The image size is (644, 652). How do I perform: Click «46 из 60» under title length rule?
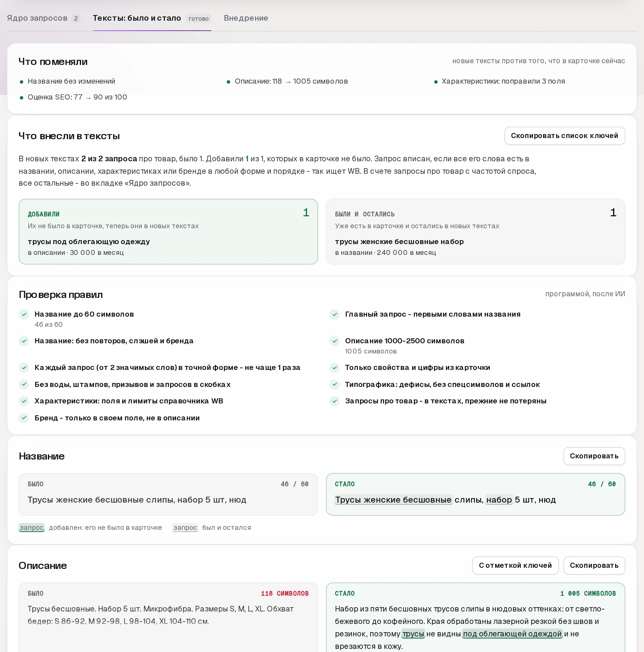point(48,324)
